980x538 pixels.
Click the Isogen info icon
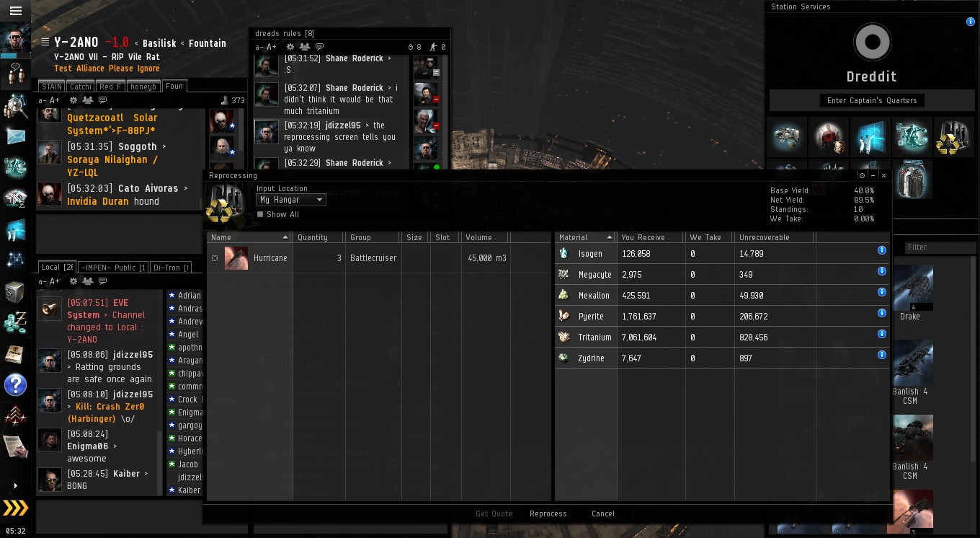point(881,250)
